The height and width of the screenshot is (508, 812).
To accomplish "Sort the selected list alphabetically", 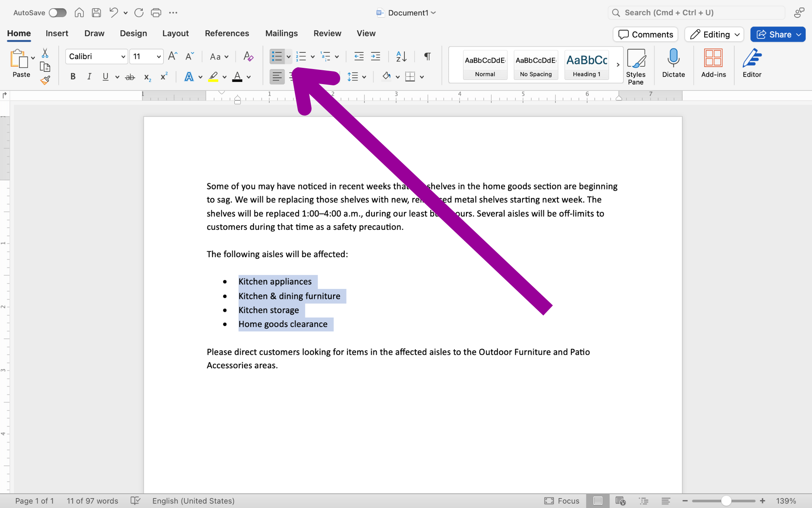I will click(x=401, y=56).
